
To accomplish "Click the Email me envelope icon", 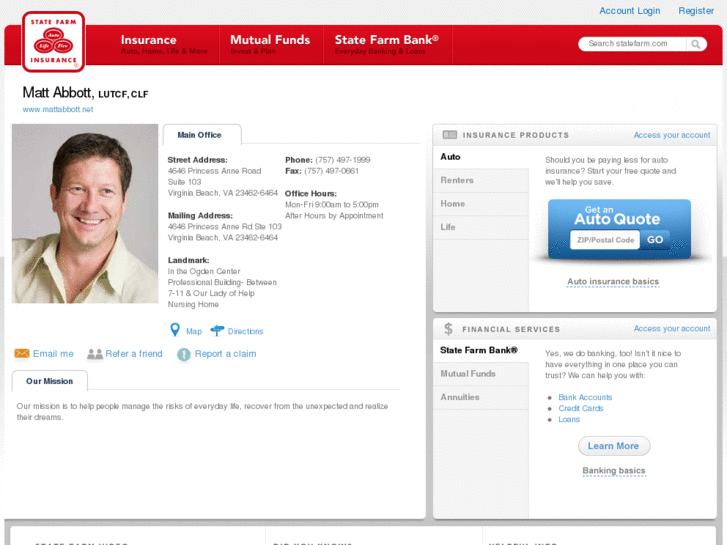I will click(22, 354).
